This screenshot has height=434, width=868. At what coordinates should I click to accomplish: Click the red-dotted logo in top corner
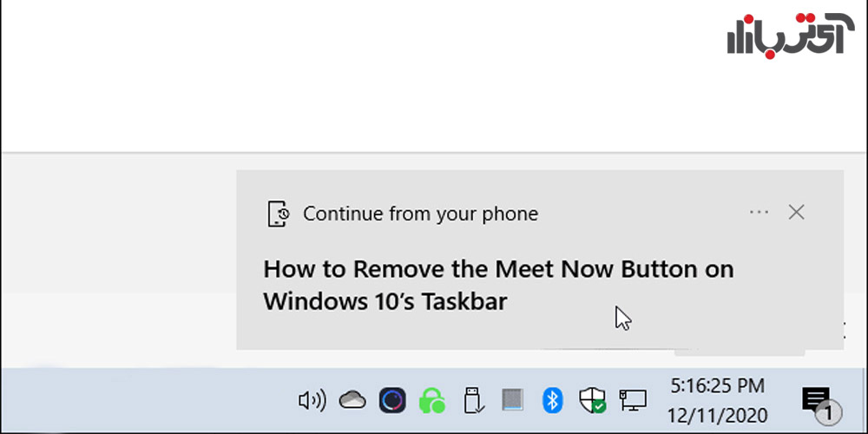(x=786, y=36)
